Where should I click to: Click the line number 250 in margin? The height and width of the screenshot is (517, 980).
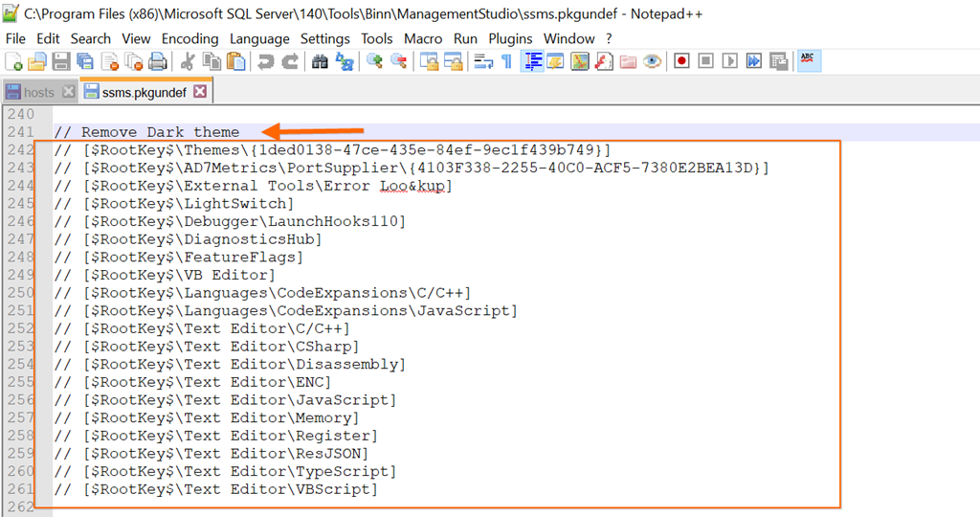[20, 293]
